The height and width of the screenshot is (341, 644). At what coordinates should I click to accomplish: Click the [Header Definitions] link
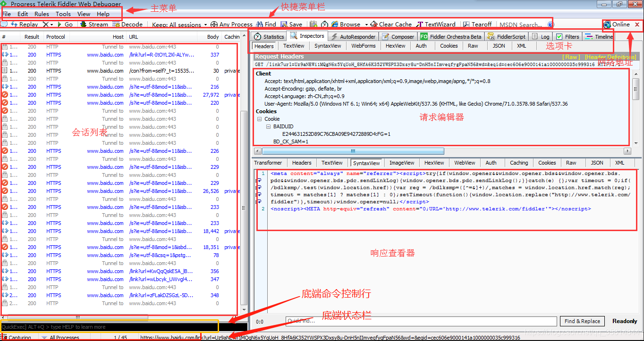(x=610, y=57)
